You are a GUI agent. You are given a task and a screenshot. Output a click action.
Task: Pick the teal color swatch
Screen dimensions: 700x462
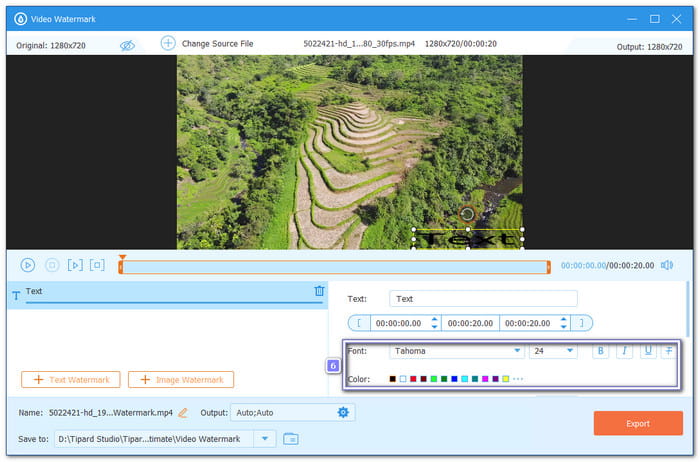pyautogui.click(x=475, y=379)
